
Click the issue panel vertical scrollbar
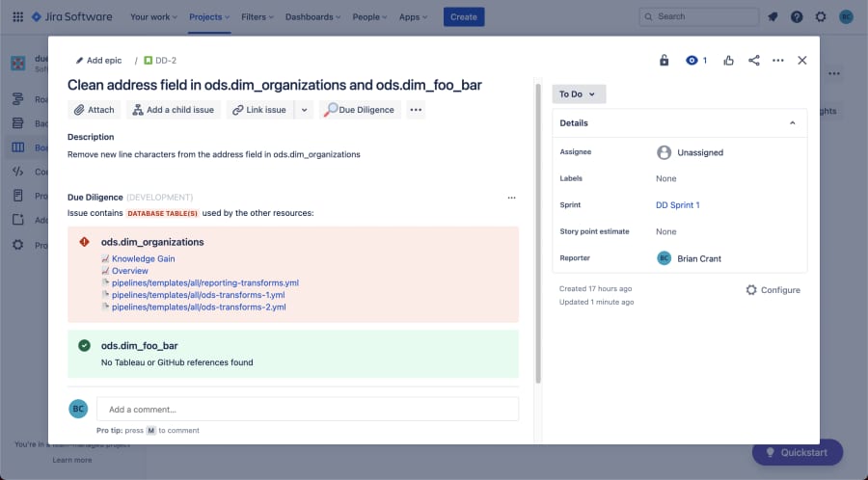click(x=538, y=233)
